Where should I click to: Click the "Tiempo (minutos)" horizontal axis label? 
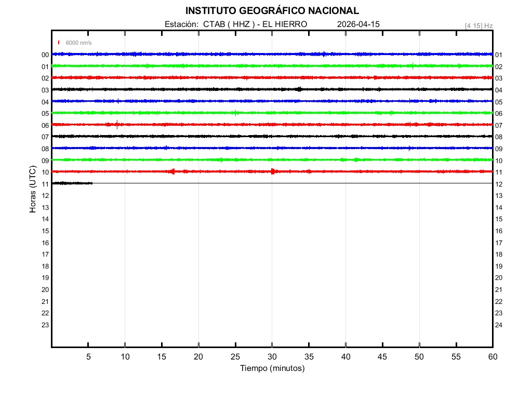[x=272, y=368]
